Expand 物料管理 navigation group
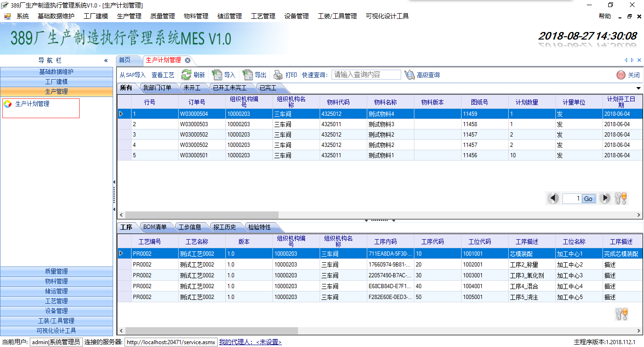Image resolution: width=644 pixels, height=347 pixels. pos(57,282)
